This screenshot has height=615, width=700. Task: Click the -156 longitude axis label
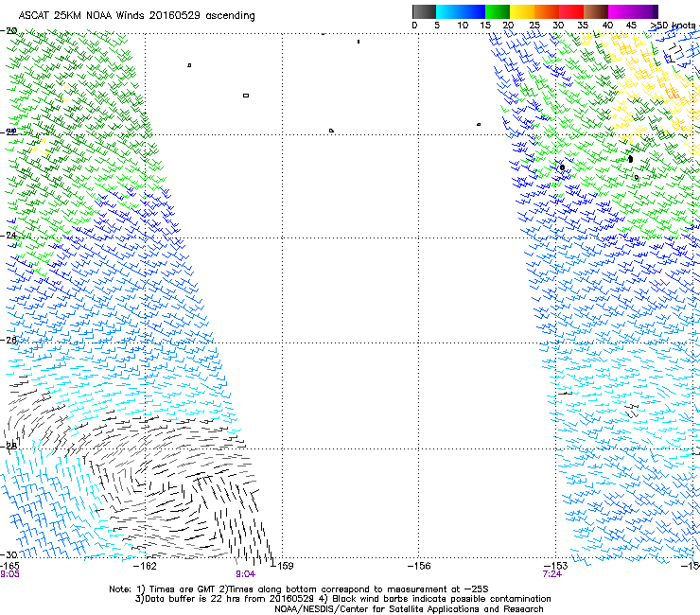(x=419, y=566)
